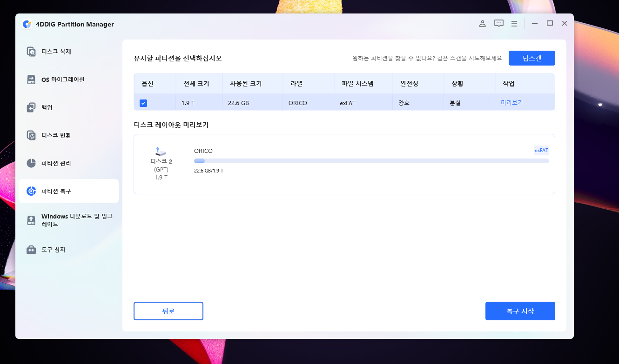
Task: Open the 디스크 변환 menu item
Action: 68,135
